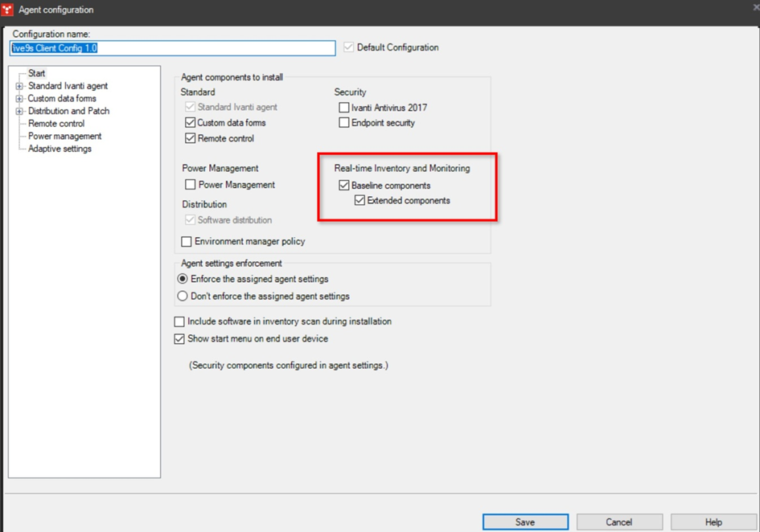Select Standard Ivanti agent tree item
760x532 pixels.
68,86
